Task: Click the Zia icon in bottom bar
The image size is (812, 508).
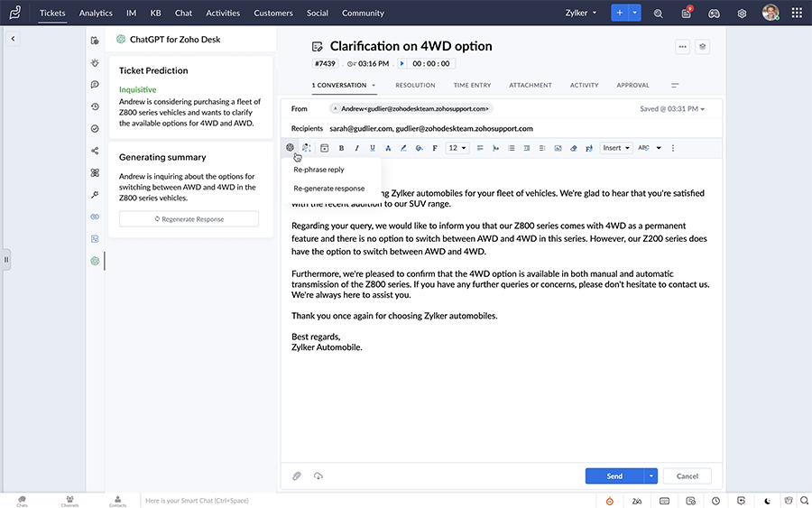Action: click(637, 501)
